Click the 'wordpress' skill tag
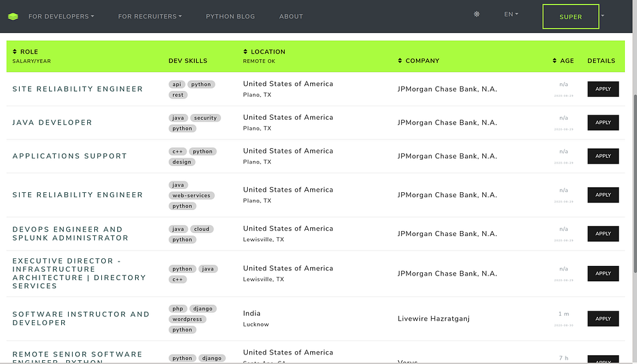The width and height of the screenshot is (637, 364). pyautogui.click(x=187, y=319)
